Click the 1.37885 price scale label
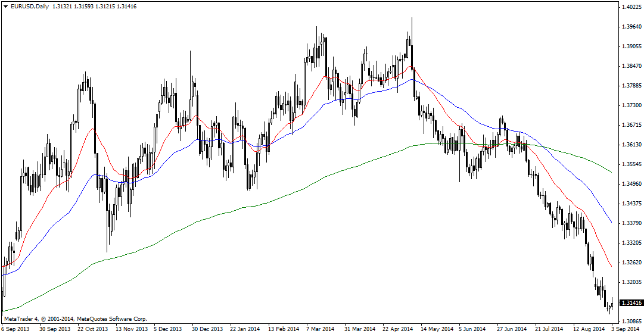The height and width of the screenshot is (334, 644). coord(631,86)
